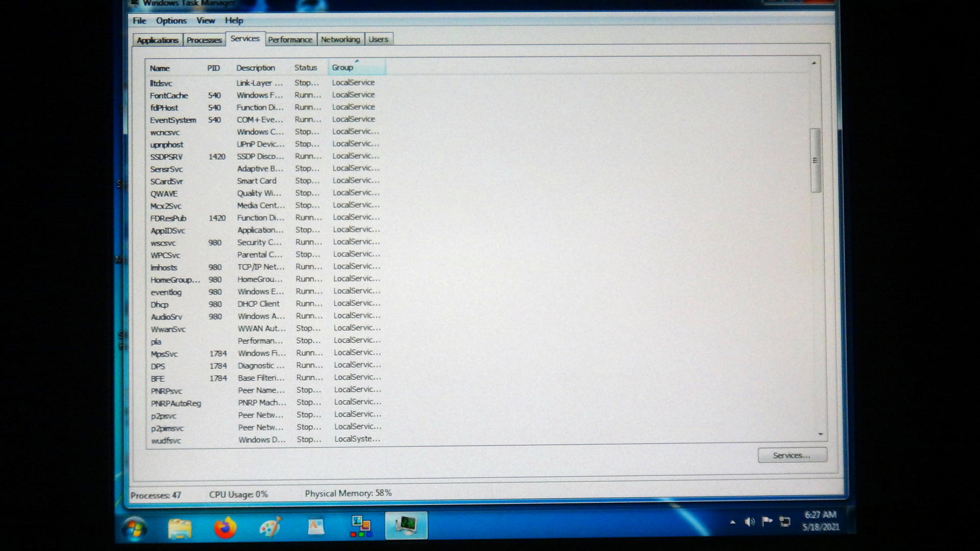The height and width of the screenshot is (551, 980).
Task: Launch Firefox from the taskbar
Action: [225, 527]
